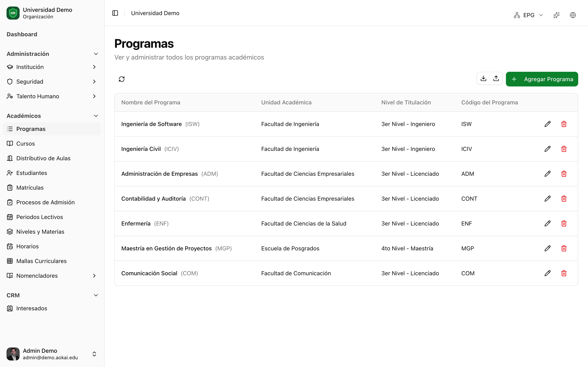Select the Ingeniería Civil program row

click(x=346, y=149)
